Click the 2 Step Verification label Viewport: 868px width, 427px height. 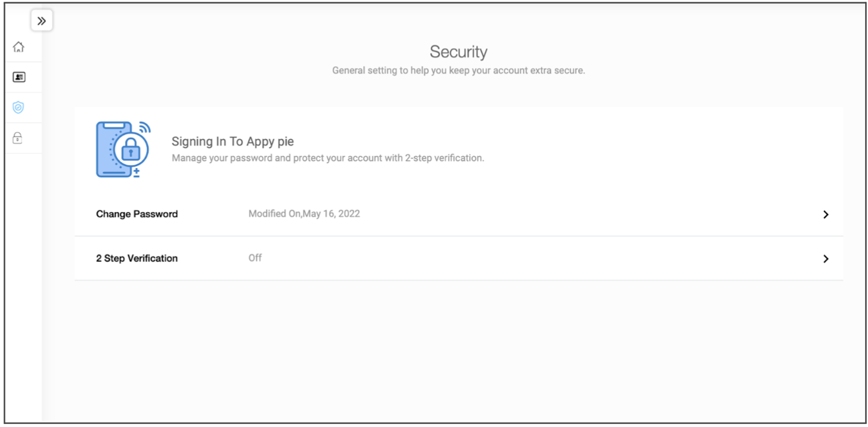(137, 258)
